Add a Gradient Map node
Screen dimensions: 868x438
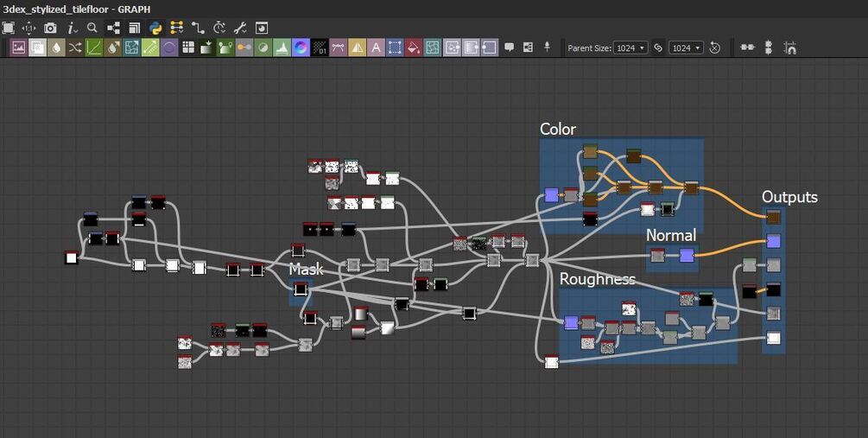226,48
